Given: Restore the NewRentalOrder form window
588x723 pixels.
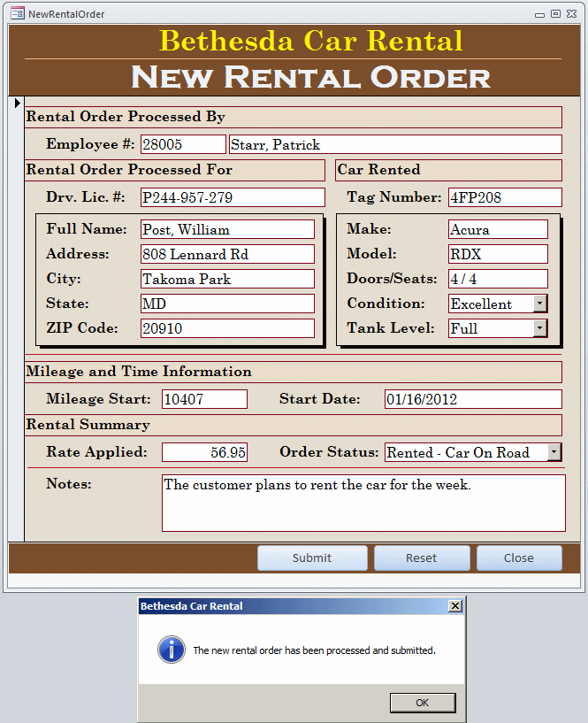Looking at the screenshot, I should click(x=556, y=14).
